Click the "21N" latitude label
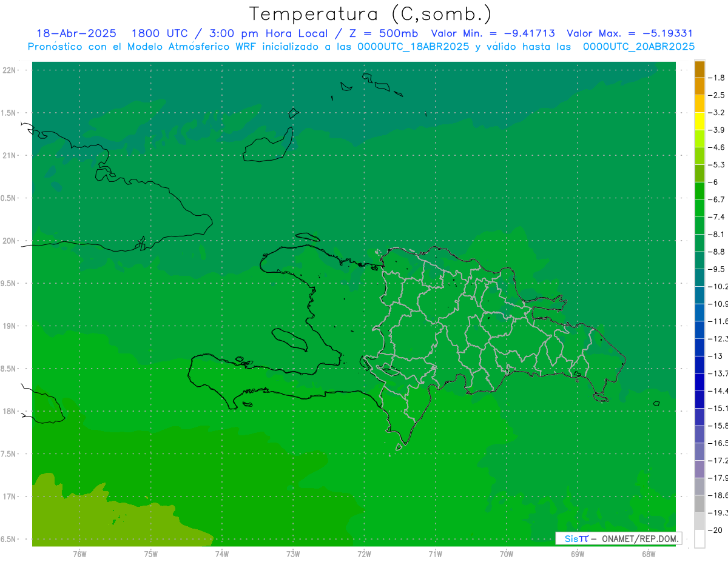Image resolution: width=728 pixels, height=562 pixels. pyautogui.click(x=10, y=155)
